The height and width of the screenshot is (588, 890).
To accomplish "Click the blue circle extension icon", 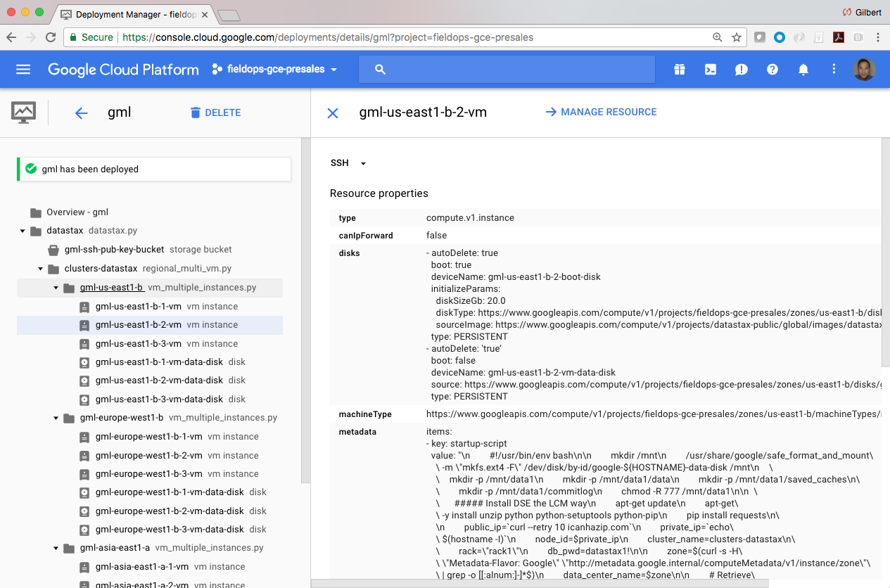I will [x=780, y=37].
